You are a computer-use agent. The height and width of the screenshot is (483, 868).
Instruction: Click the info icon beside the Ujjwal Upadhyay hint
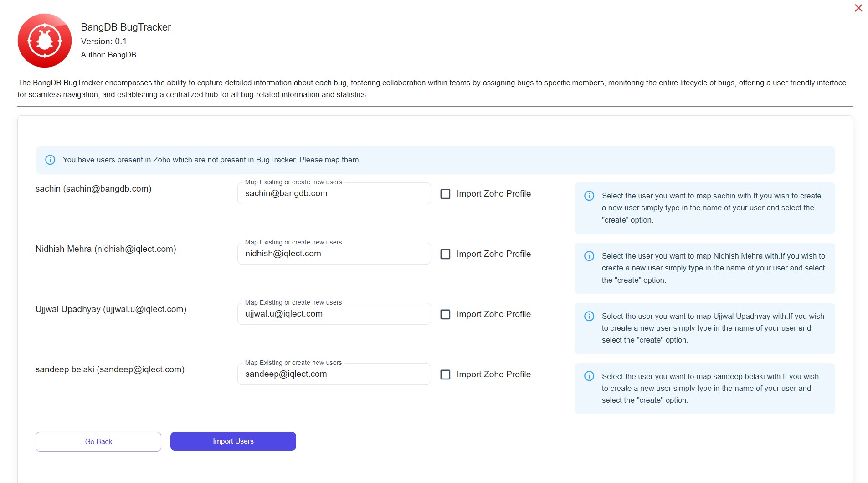click(589, 316)
